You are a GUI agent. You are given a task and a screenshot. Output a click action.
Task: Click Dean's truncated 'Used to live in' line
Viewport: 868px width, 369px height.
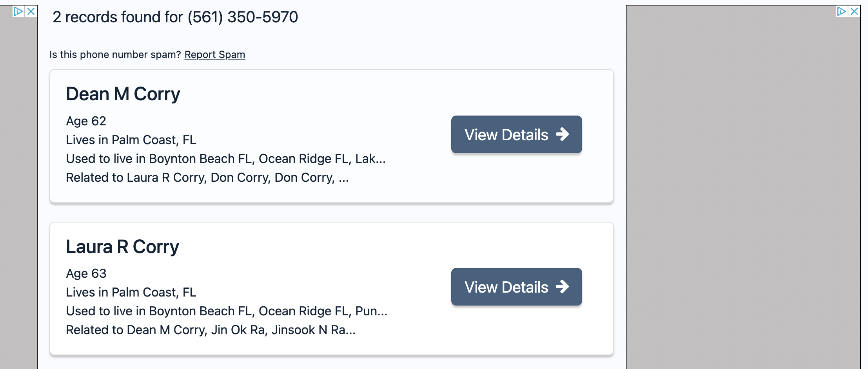[226, 159]
